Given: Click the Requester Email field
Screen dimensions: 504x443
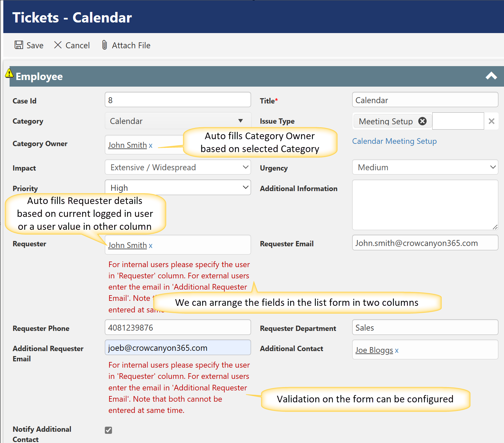Looking at the screenshot, I should 425,243.
